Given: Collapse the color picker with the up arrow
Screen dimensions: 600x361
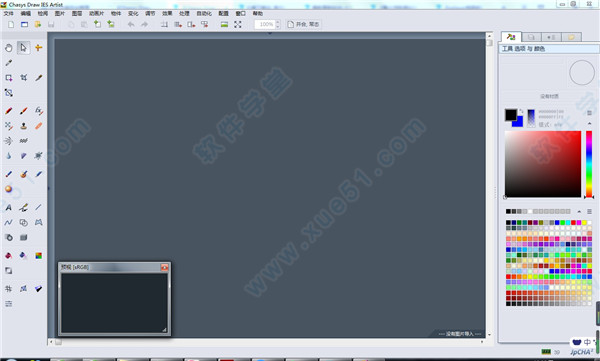Looking at the screenshot, I should pyautogui.click(x=589, y=123).
